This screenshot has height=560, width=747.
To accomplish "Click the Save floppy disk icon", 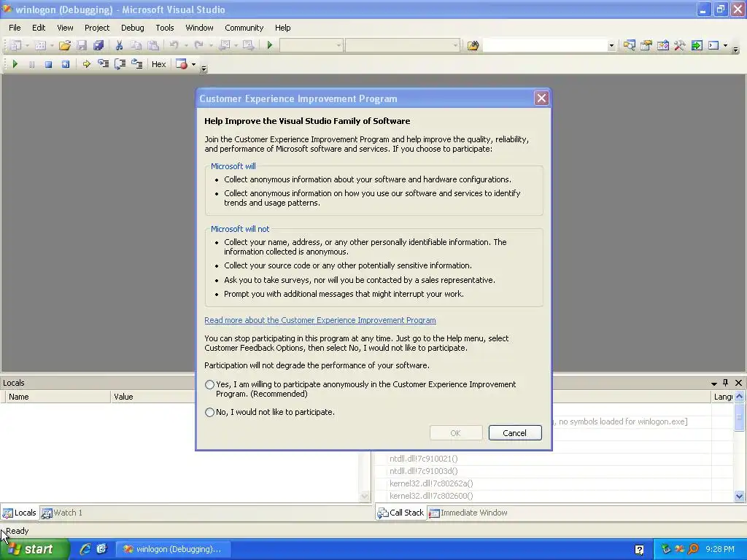I will pyautogui.click(x=82, y=46).
